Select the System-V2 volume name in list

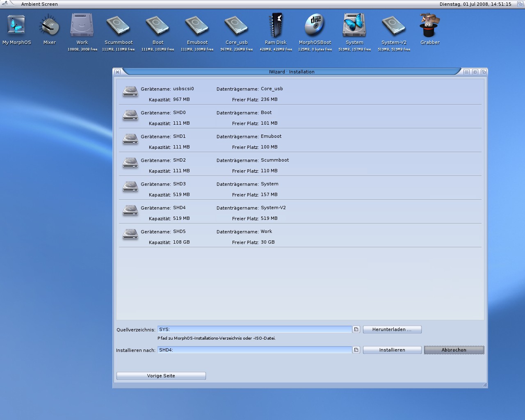pos(273,208)
